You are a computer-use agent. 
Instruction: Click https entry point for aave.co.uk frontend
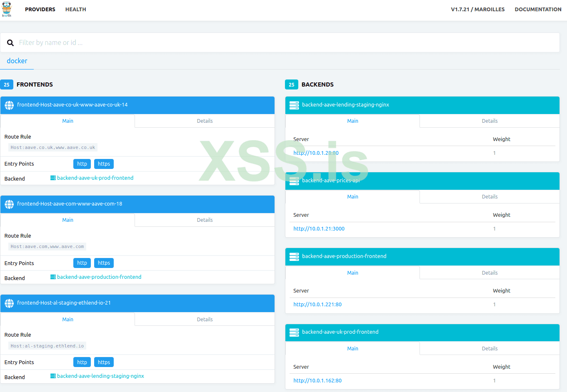pyautogui.click(x=104, y=164)
